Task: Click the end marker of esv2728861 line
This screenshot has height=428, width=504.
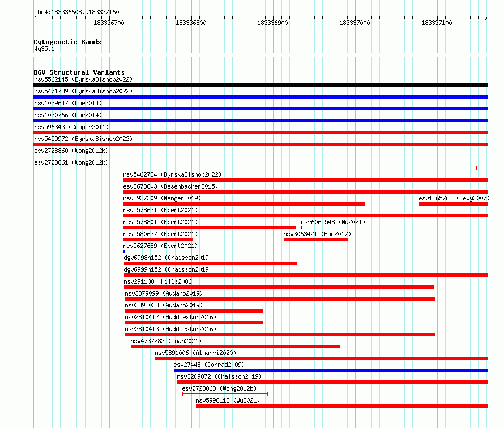Action: click(476, 168)
